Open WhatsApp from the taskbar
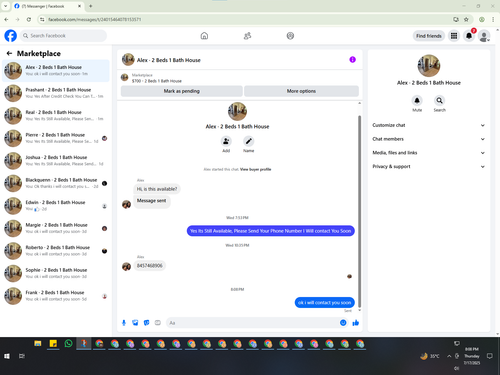Viewport: 500px width, 375px height. 68,343
